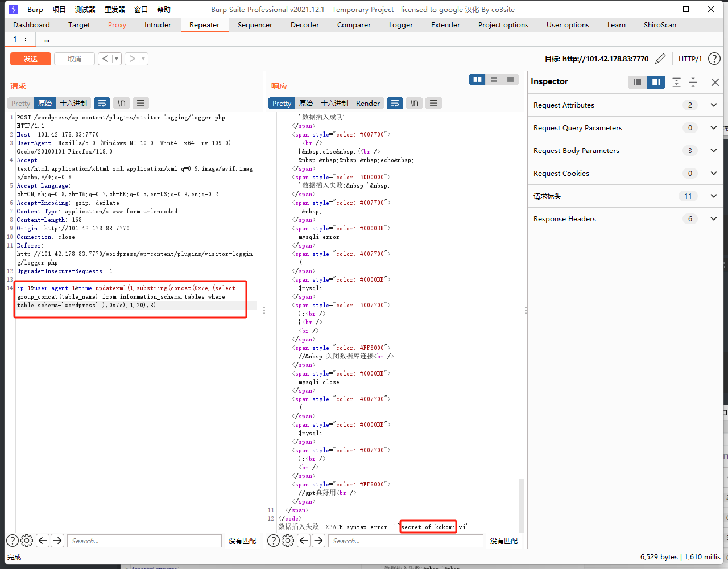Go to next request search match
Image resolution: width=728 pixels, height=569 pixels.
[x=57, y=541]
